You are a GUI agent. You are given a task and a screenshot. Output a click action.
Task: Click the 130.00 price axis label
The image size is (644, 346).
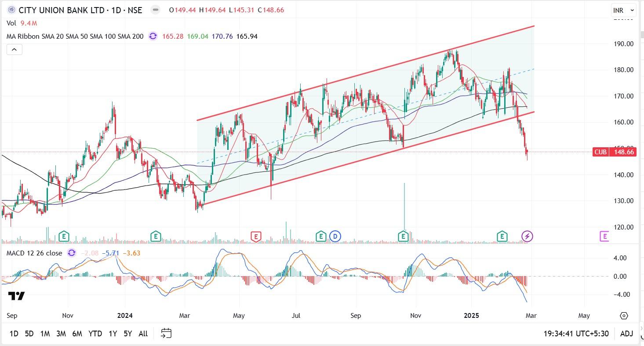(x=624, y=201)
